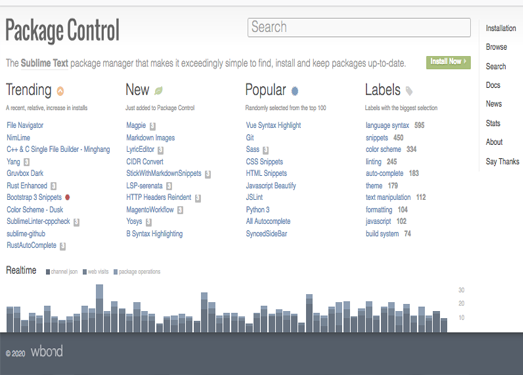The height and width of the screenshot is (375, 523).
Task: Open the linting label
Action: (x=374, y=162)
